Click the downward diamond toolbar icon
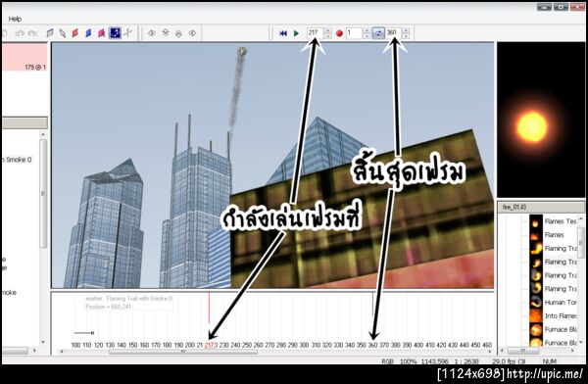The image size is (588, 384). (x=178, y=33)
